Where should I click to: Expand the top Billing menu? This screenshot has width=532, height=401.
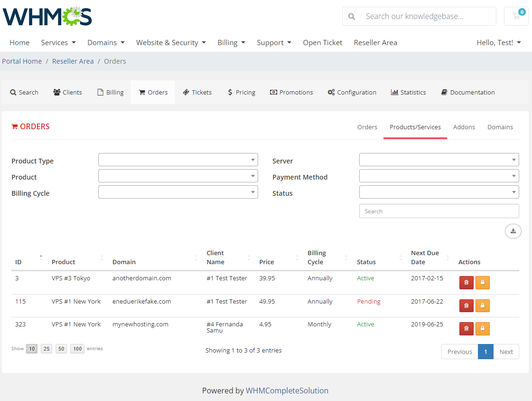click(x=232, y=43)
